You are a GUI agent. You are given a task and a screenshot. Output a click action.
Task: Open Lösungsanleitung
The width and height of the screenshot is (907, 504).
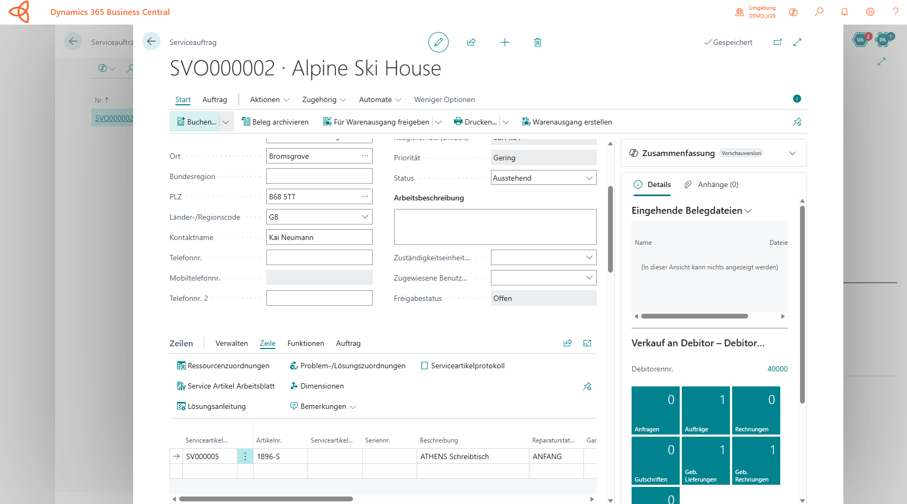[x=211, y=406]
